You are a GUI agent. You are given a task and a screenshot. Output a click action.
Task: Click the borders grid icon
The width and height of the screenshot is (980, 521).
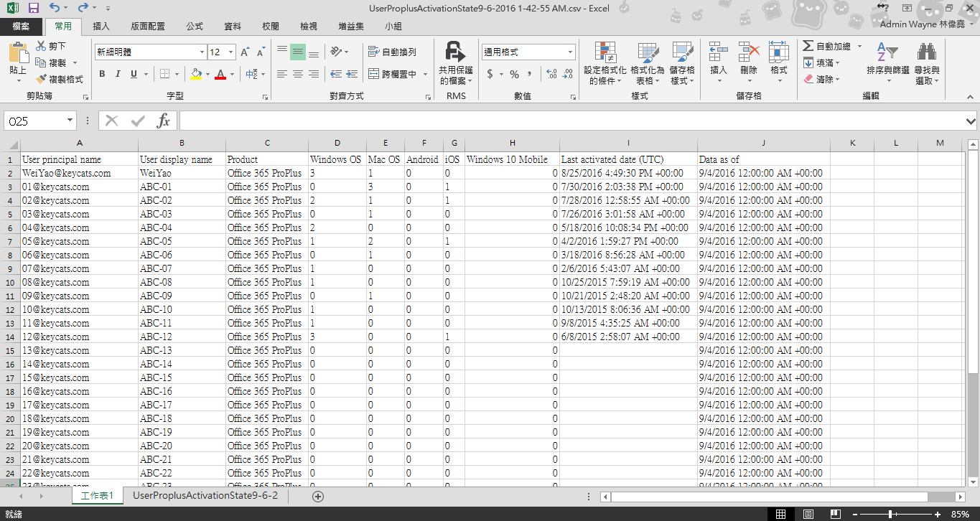165,74
